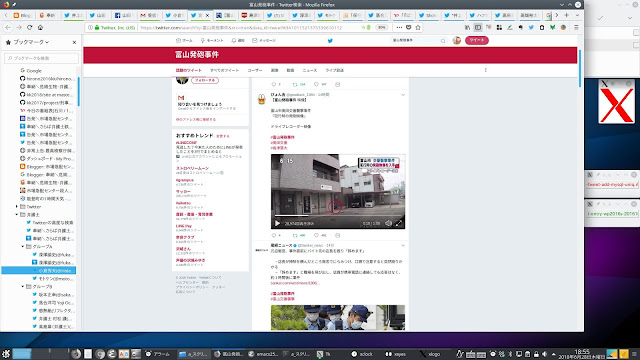640x360 pixels.
Task: Open the video tweet's dropdown caret
Action: pos(403,95)
